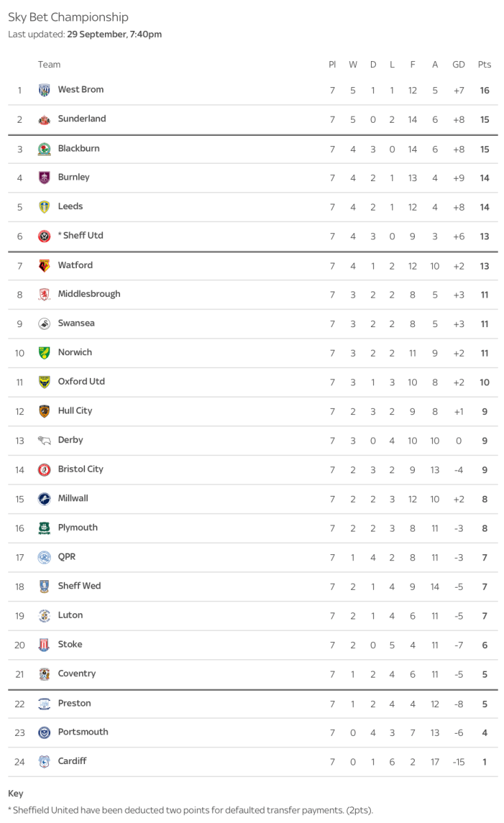The height and width of the screenshot is (823, 504).
Task: Go to the Oxford Utd team page
Action: coord(81,381)
